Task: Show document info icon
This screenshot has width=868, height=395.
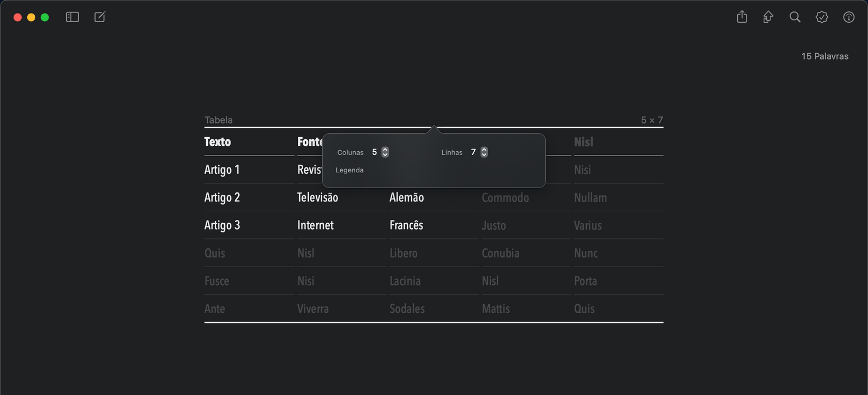Action: 849,17
